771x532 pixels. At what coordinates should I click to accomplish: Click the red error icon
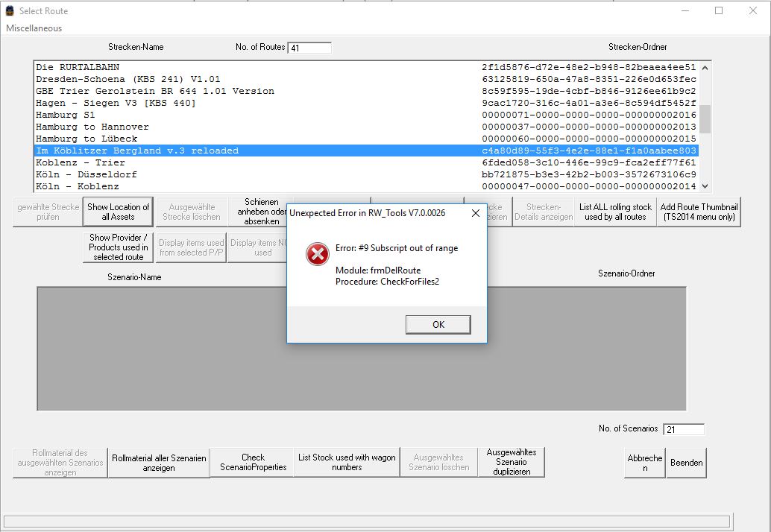click(x=318, y=254)
